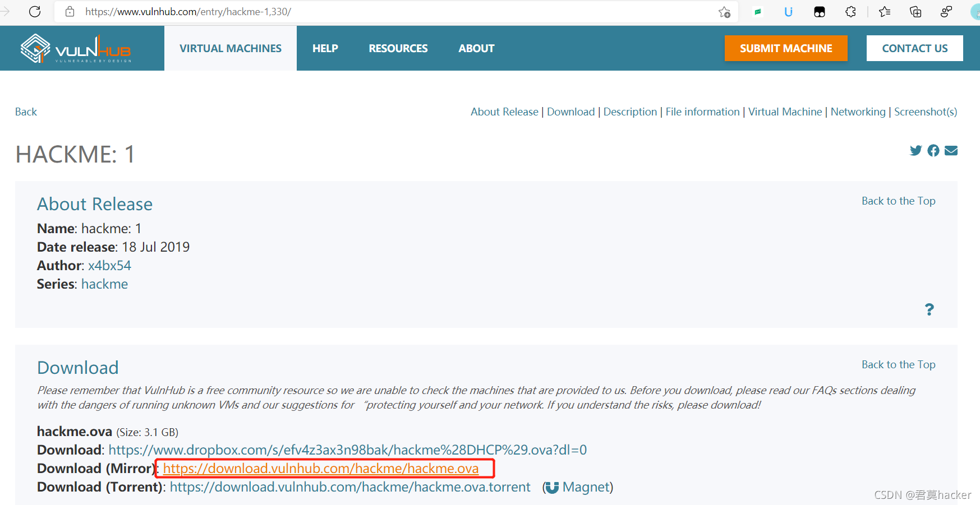Open the Resources nav item
The height and width of the screenshot is (505, 980).
(x=398, y=48)
